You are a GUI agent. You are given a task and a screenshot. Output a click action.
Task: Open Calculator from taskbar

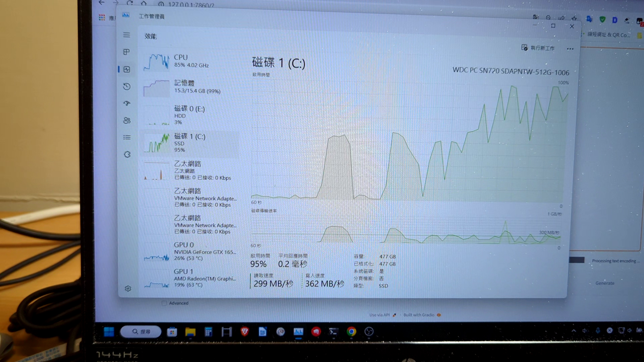208,332
